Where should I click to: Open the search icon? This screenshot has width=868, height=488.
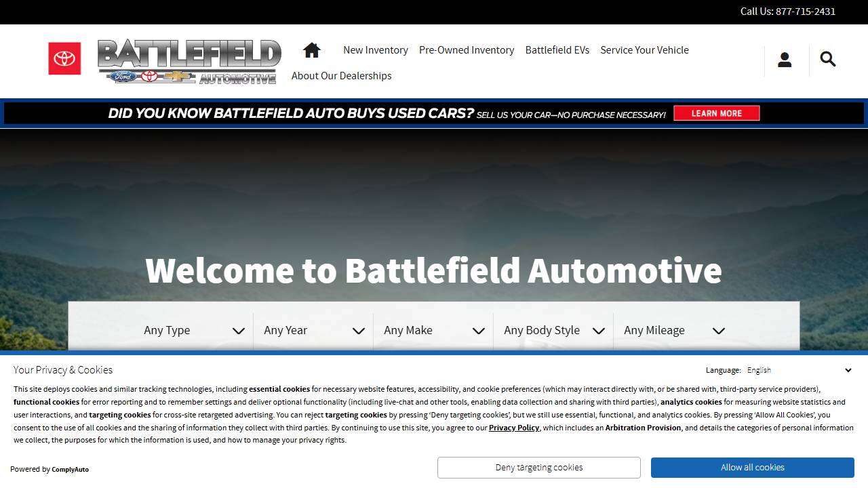coord(827,60)
